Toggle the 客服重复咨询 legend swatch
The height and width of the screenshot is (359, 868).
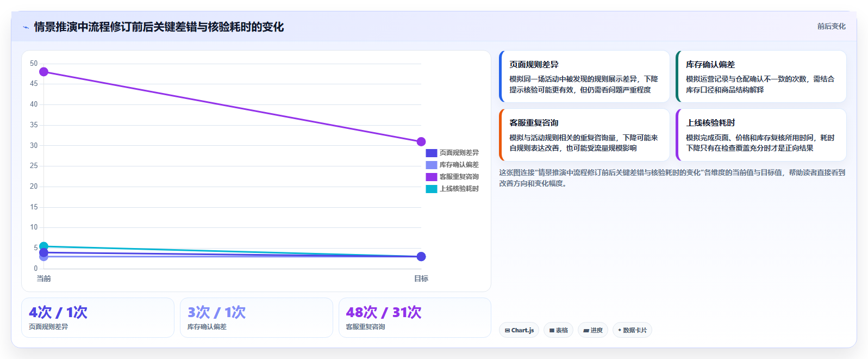(432, 177)
